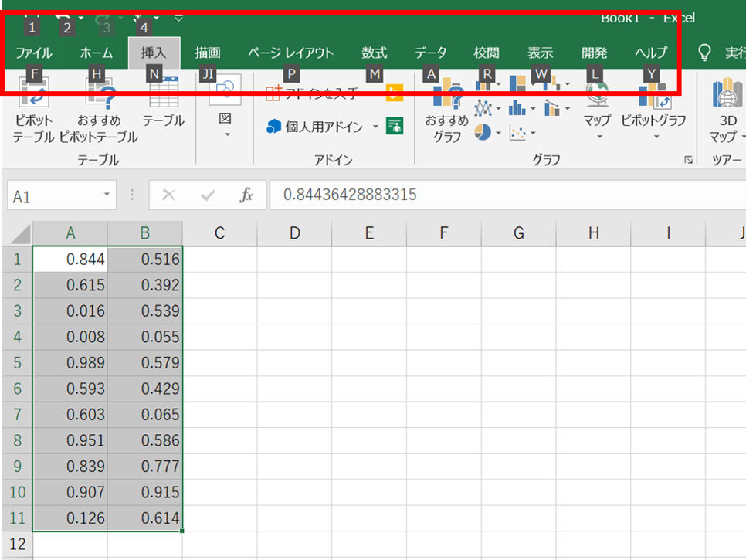This screenshot has height=560, width=746.
Task: Expand the scatter chart dropdown arrow
Action: click(x=533, y=133)
